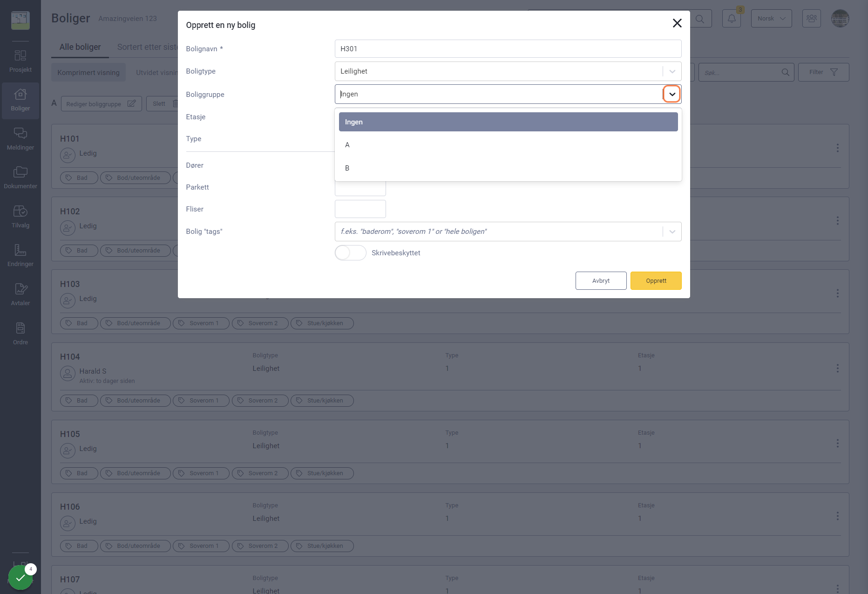Expand the Bolig tags dropdown

672,232
